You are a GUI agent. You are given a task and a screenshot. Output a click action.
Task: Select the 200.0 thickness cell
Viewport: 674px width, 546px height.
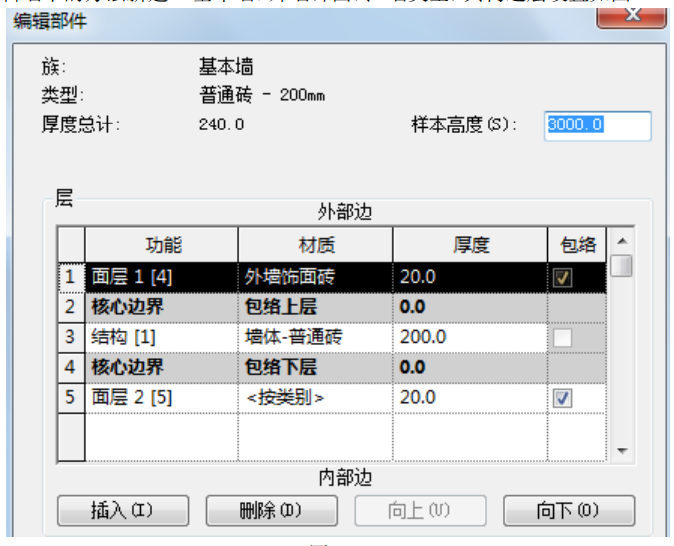click(x=468, y=337)
